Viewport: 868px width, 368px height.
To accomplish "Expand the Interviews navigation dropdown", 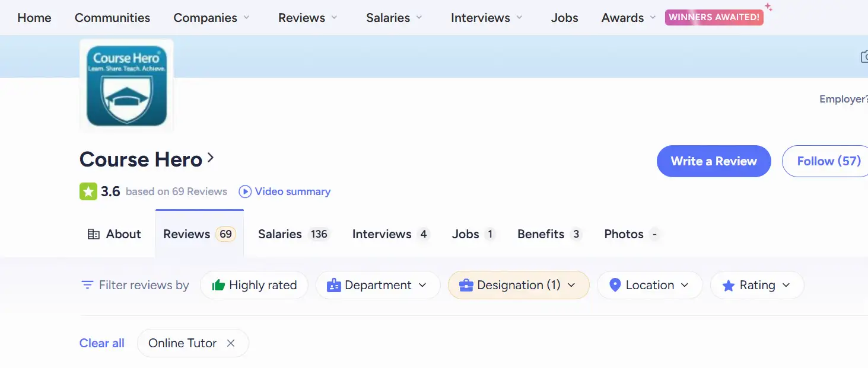I will (487, 18).
